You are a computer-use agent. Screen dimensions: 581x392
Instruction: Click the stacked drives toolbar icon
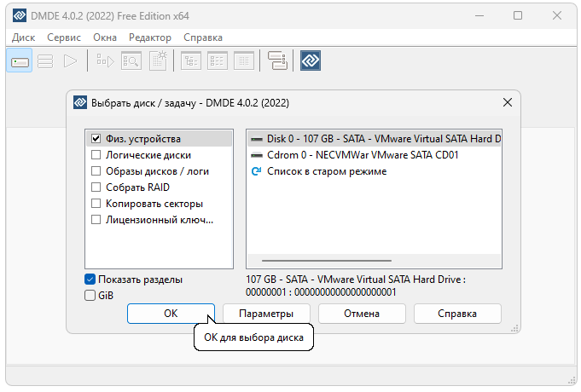[x=277, y=61]
